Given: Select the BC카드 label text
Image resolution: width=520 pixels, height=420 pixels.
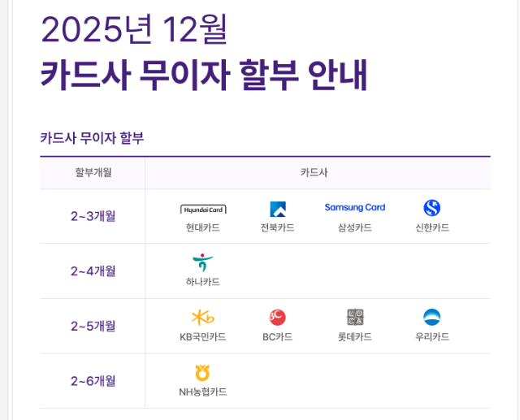Looking at the screenshot, I should (278, 337).
